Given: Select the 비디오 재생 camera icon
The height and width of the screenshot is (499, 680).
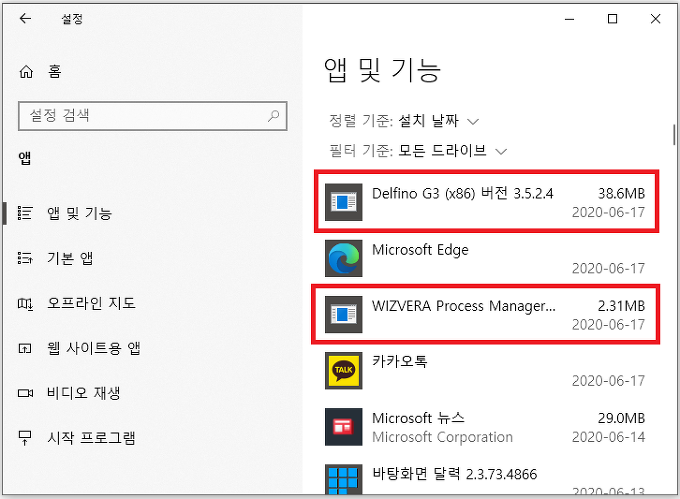Looking at the screenshot, I should (25, 393).
